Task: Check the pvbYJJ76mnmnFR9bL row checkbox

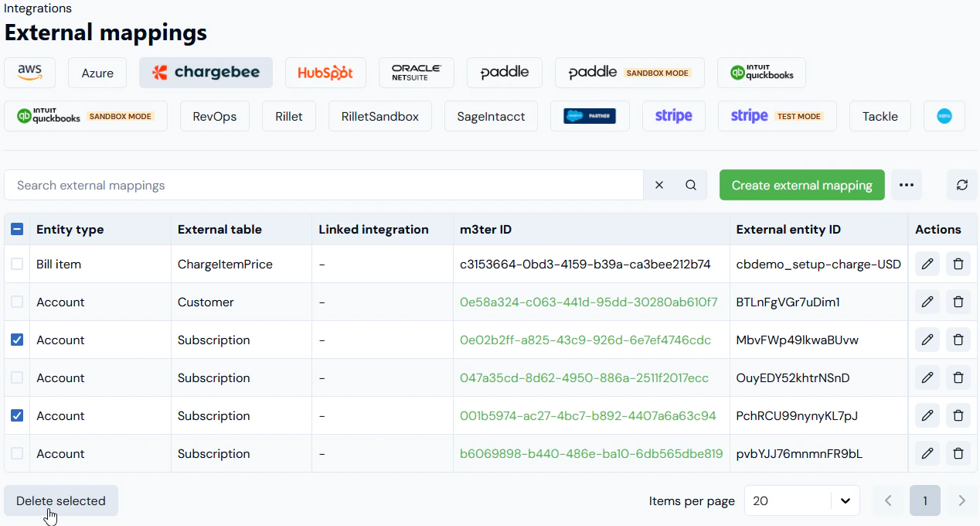Action: (x=17, y=453)
